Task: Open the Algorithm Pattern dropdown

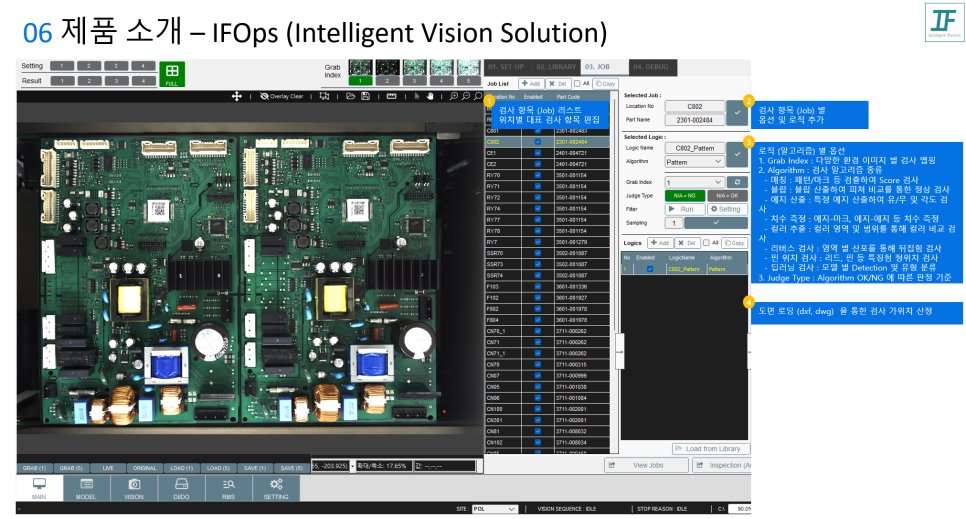Action: 694,161
